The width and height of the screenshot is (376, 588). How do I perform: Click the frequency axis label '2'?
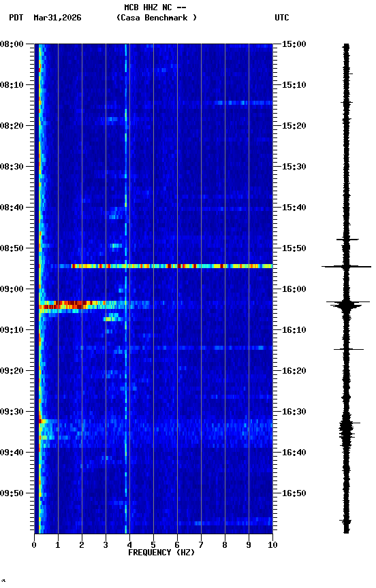tap(82, 545)
